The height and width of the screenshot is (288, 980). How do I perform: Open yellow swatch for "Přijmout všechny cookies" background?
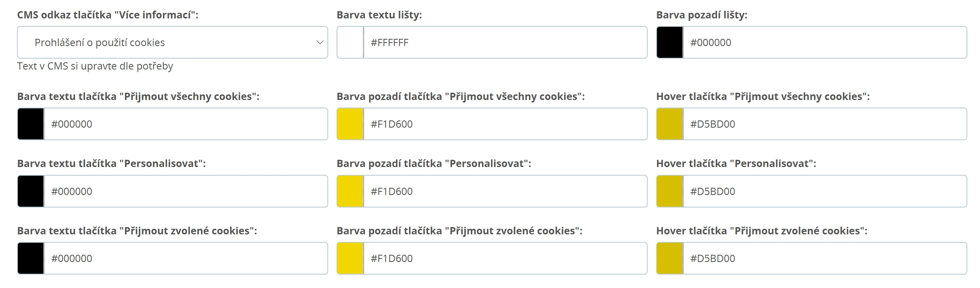coord(350,124)
